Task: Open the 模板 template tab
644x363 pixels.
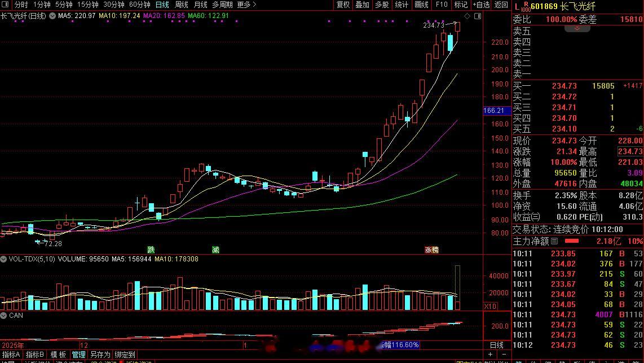Action: (x=58, y=355)
